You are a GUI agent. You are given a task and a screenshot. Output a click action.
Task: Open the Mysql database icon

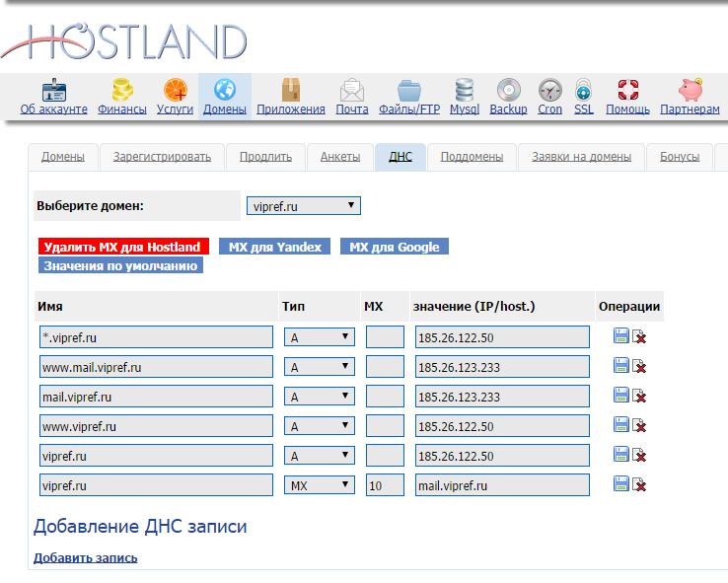click(x=464, y=90)
